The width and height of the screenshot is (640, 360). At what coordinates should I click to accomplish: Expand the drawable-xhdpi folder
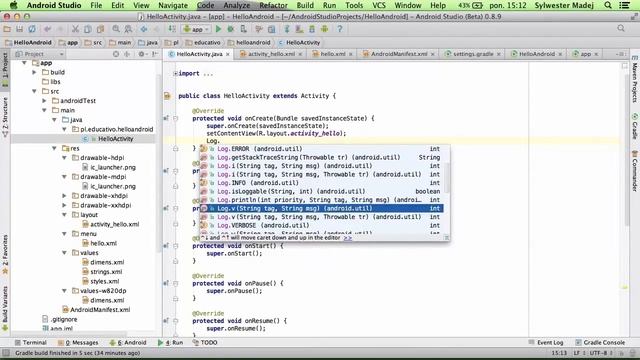click(x=64, y=196)
